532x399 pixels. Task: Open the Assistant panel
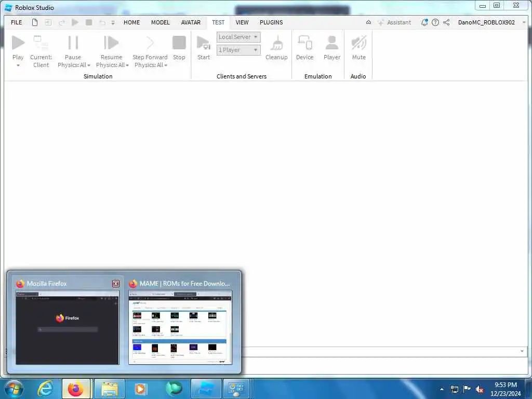[x=395, y=22]
